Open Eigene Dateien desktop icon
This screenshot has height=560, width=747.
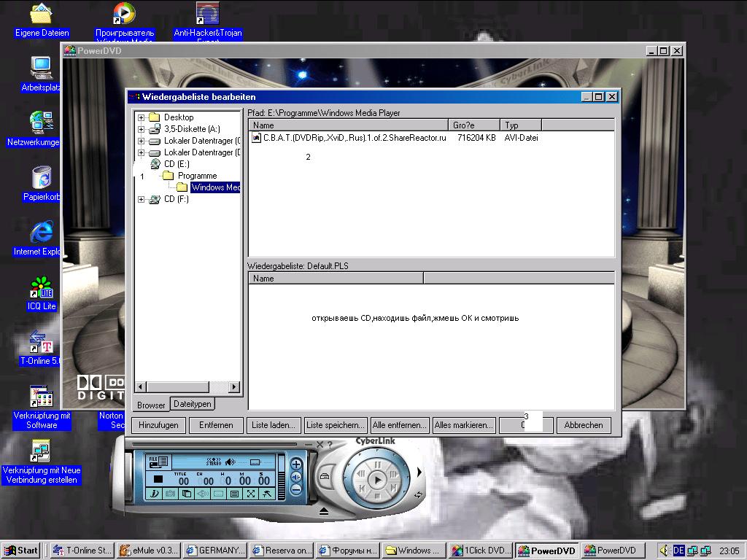coord(42,20)
